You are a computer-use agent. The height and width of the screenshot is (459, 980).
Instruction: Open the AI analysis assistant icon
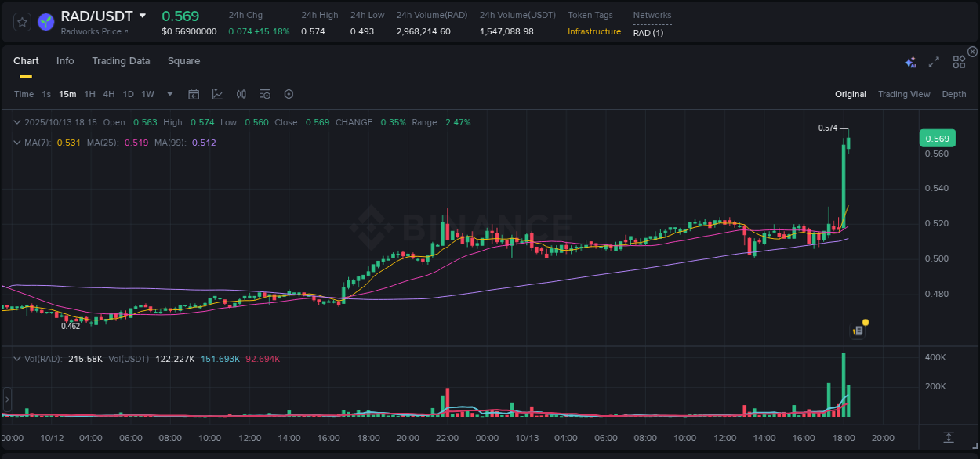pos(909,61)
